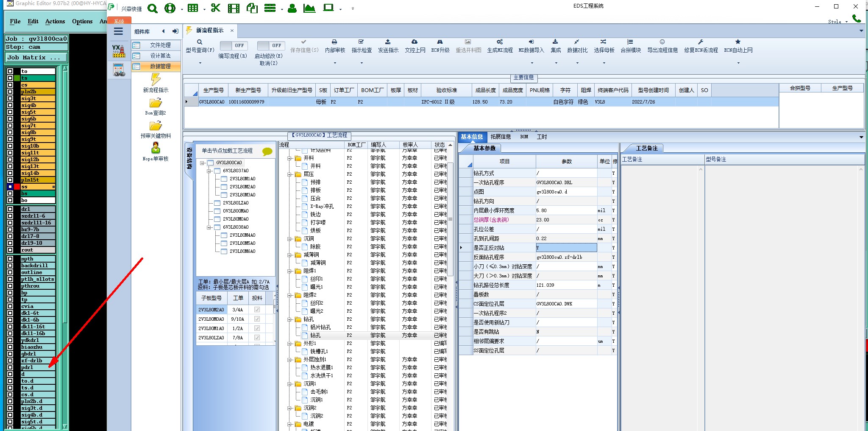Click the calendar link icon in the sidebar
This screenshot has width=868, height=431.
point(119,70)
